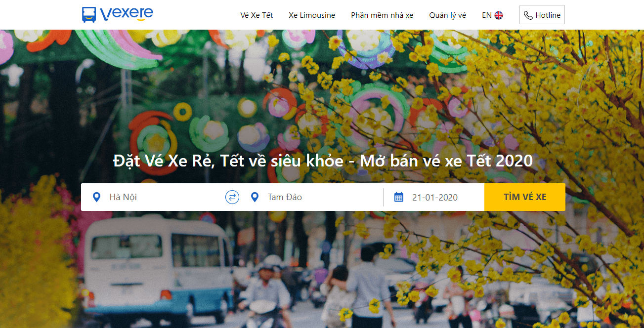Open the Vé Xe Tết menu

point(257,15)
